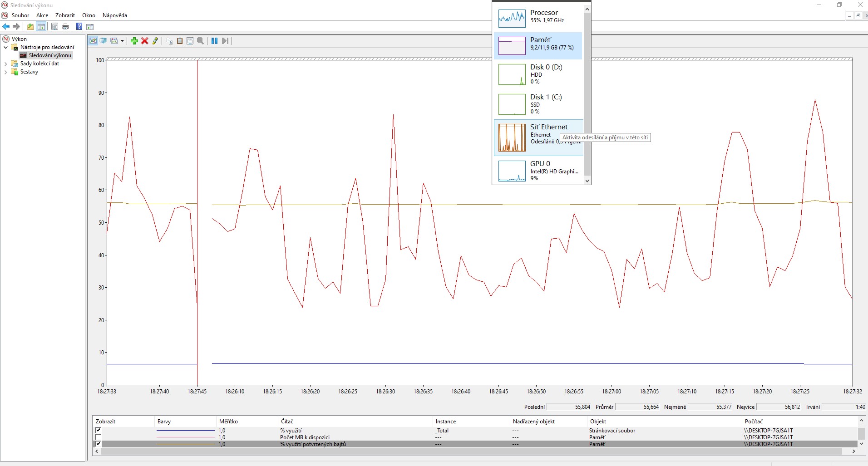Uncheck the '% využití' Stránkovací soubor checkbox
868x466 pixels.
(98, 430)
